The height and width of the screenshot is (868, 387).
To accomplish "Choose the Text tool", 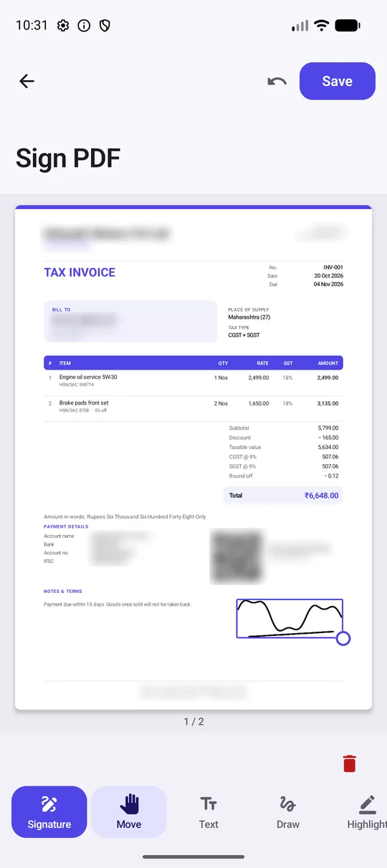I will point(209,812).
